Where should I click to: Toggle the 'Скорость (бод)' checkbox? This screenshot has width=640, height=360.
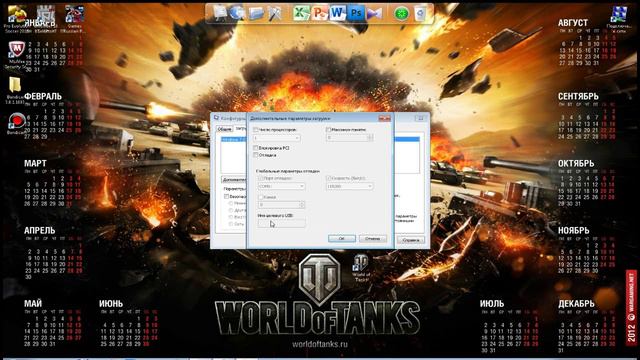[x=329, y=178]
